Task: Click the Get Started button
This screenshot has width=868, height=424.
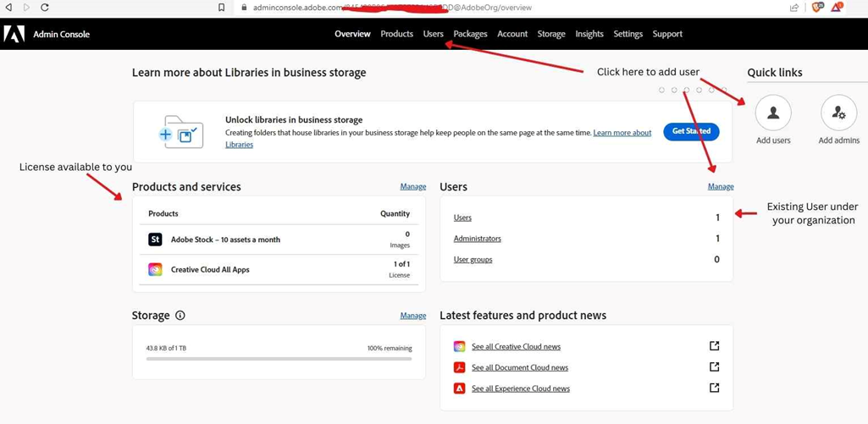Action: point(691,132)
